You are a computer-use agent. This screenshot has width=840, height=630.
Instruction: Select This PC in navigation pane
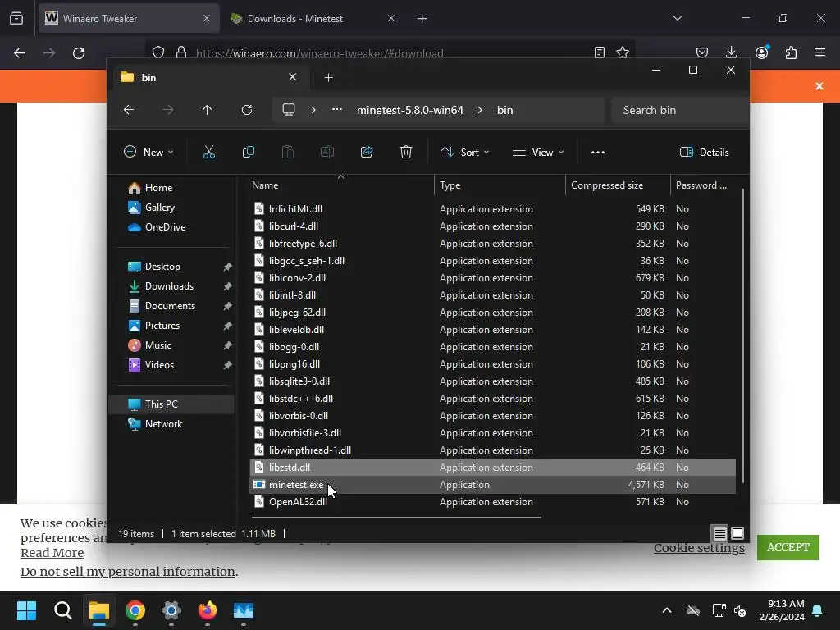pyautogui.click(x=171, y=404)
